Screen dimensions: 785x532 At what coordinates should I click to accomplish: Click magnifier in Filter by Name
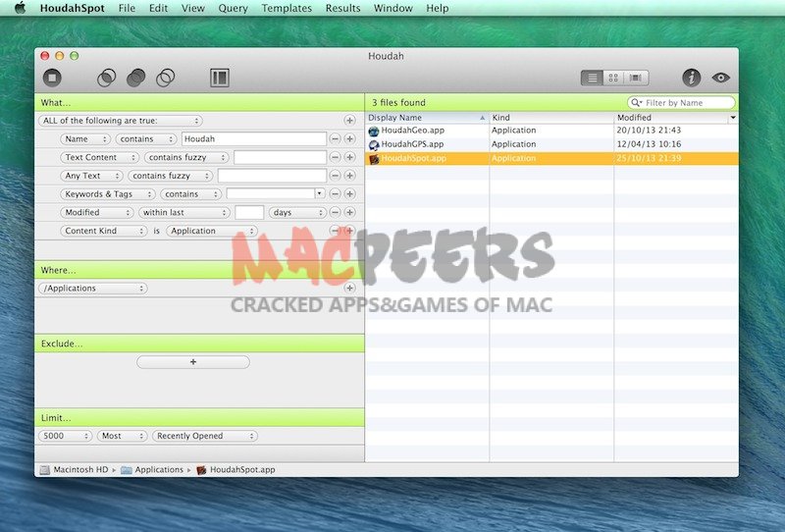pyautogui.click(x=636, y=103)
